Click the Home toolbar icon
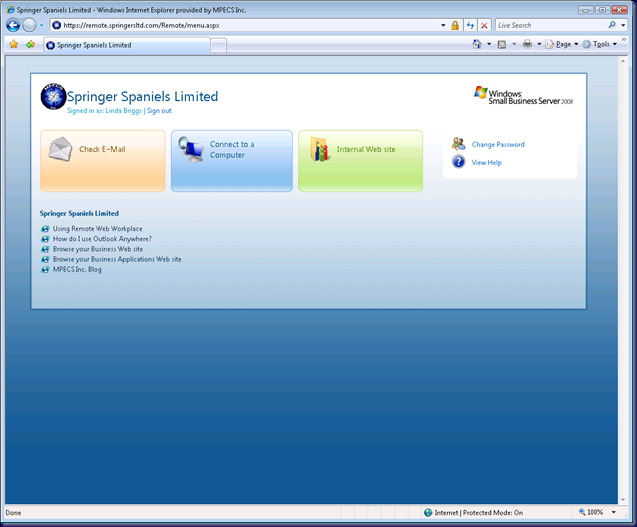Viewport: 637px width, 527px height. [477, 44]
